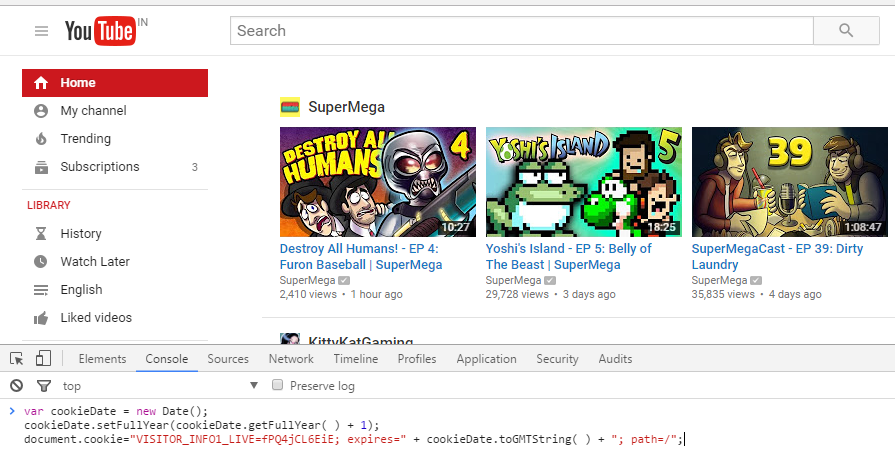The image size is (895, 464).
Task: Click the YouTube logo
Action: coord(100,31)
